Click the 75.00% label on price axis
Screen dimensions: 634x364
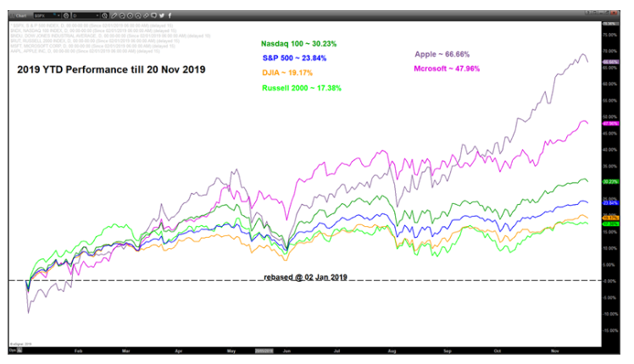point(609,36)
